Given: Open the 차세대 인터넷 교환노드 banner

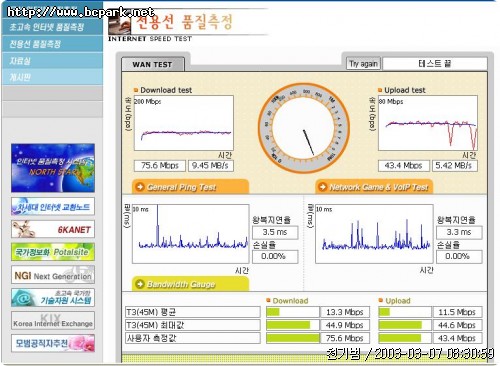Looking at the screenshot, I should coord(53,206).
